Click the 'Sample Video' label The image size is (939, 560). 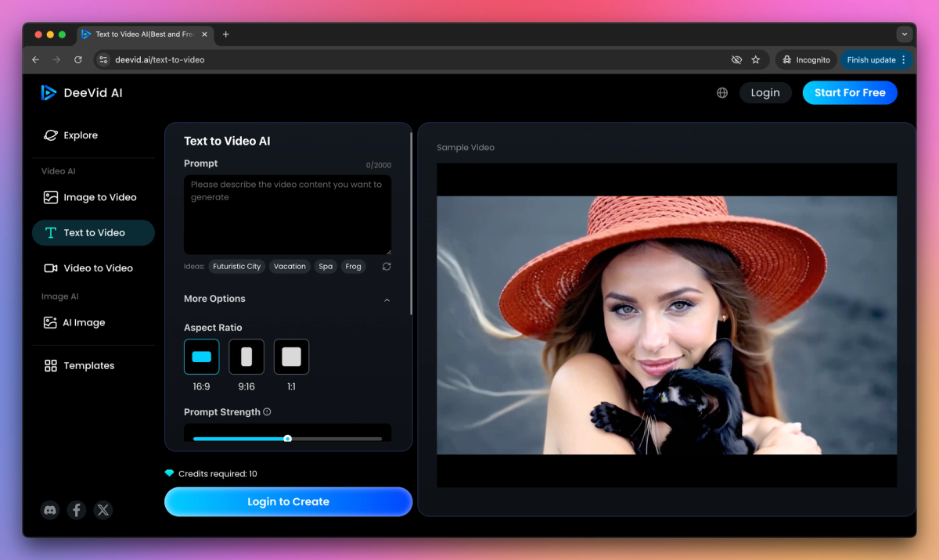point(466,148)
